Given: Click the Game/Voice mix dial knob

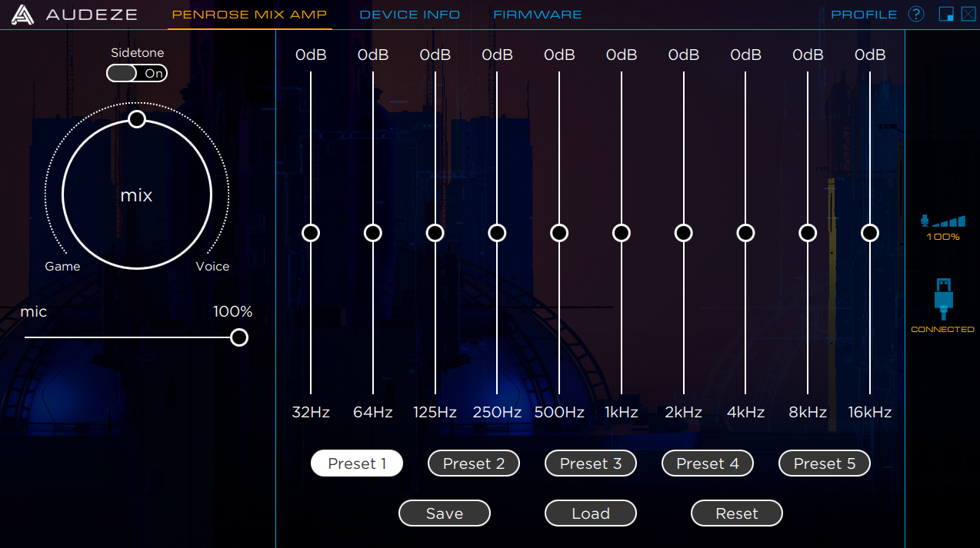Looking at the screenshot, I should (137, 119).
